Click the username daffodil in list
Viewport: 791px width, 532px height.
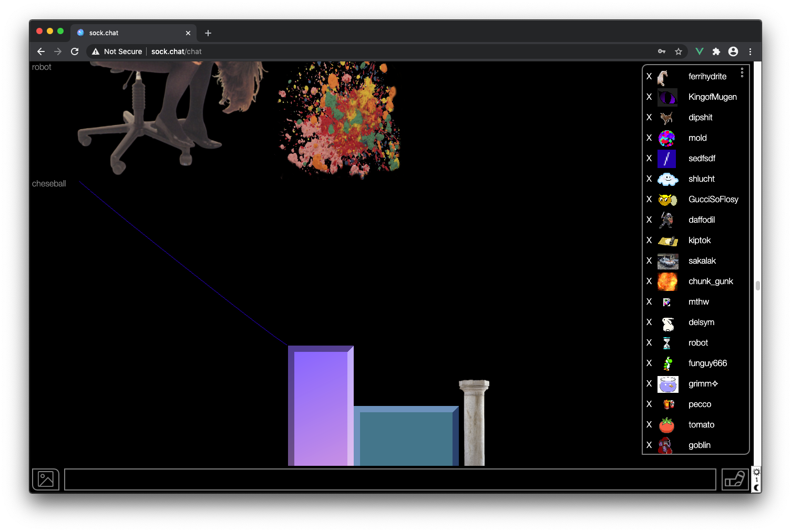point(701,220)
